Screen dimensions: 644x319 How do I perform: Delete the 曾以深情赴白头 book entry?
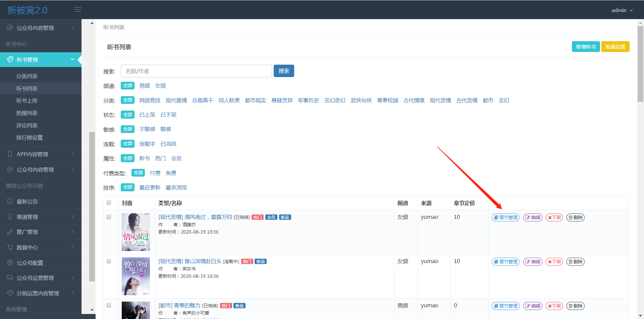pyautogui.click(x=576, y=262)
